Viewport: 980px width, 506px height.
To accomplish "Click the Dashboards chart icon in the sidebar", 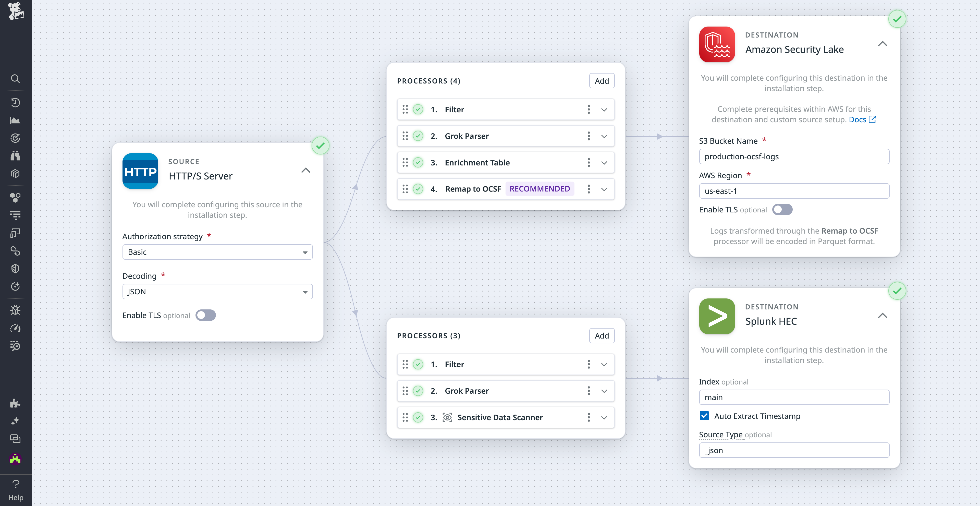I will click(15, 120).
